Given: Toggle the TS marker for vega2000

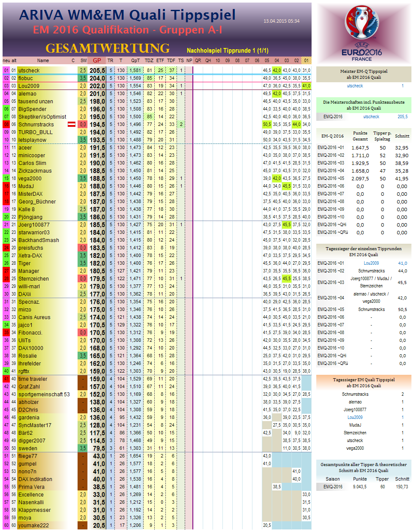Looking at the screenshot, I should [x=181, y=179].
